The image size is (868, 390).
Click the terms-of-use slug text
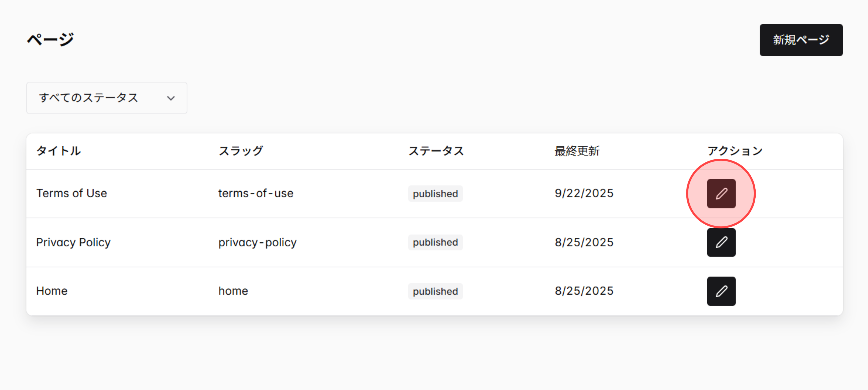(256, 193)
